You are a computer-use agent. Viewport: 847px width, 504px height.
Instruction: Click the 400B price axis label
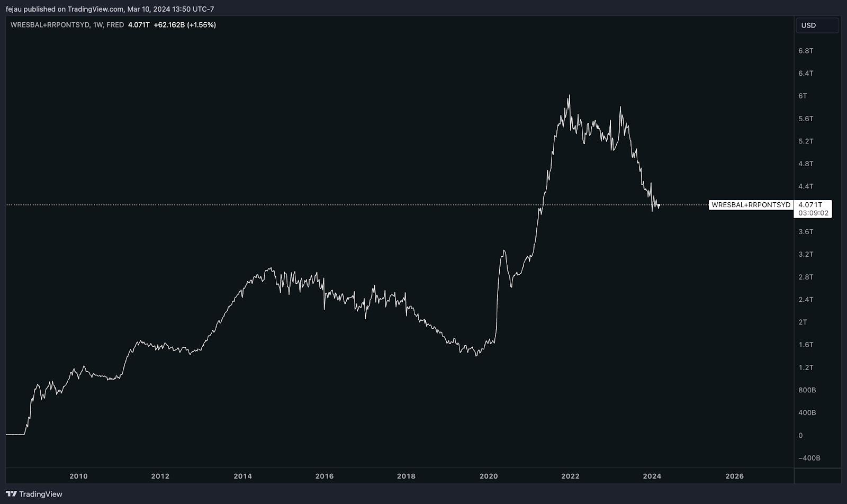point(807,412)
